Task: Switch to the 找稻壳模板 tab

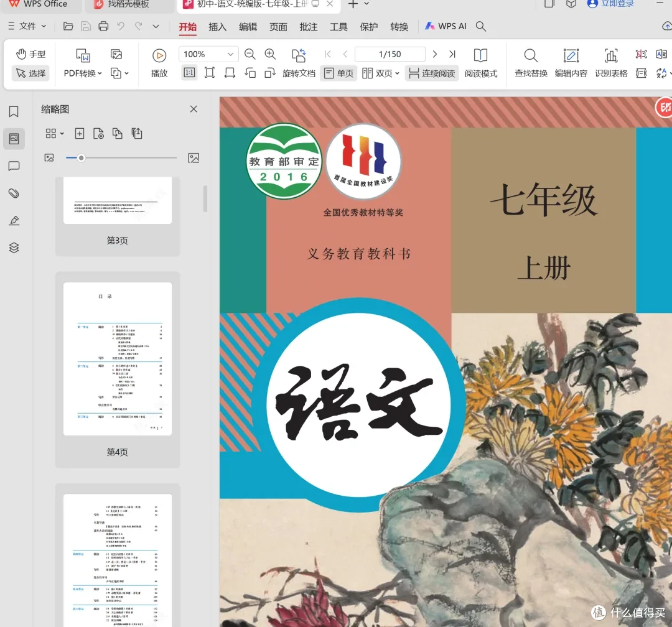Action: 128,4
